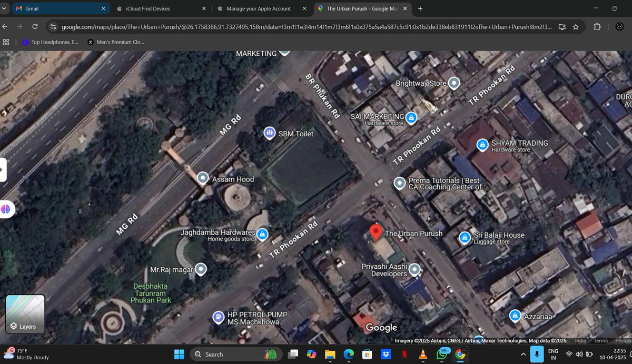This screenshot has height=364, width=632.
Task: Open the Top Headphones bookmark
Action: 51,42
